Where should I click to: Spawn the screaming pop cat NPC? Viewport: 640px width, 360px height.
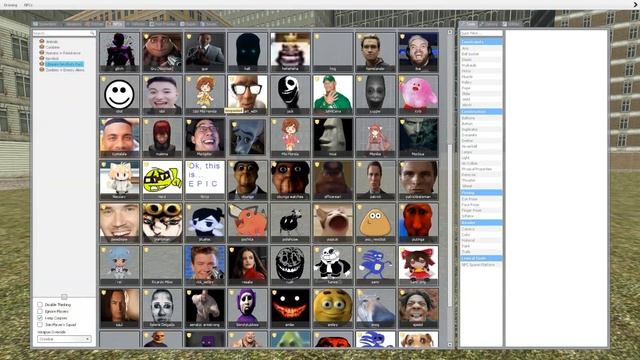coord(333,223)
